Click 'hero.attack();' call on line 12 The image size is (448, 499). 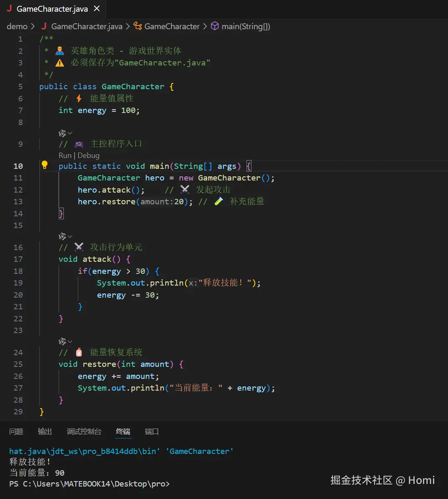tap(111, 190)
